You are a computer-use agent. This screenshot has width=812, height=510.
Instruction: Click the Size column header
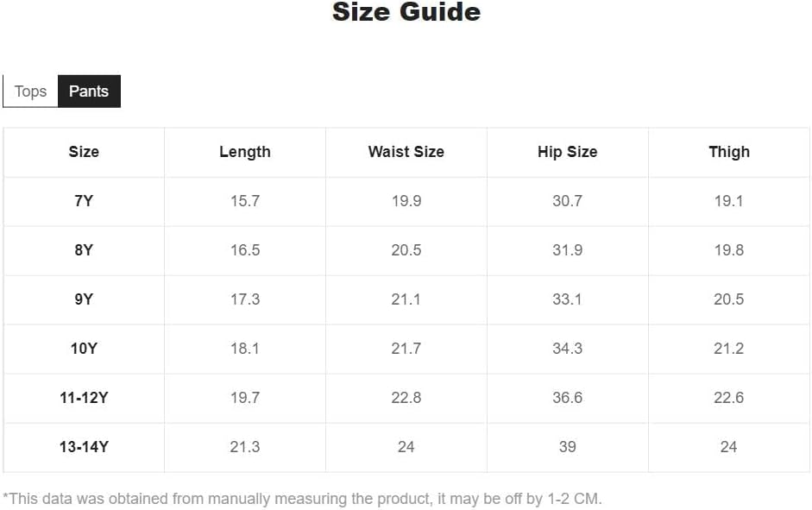tap(84, 152)
